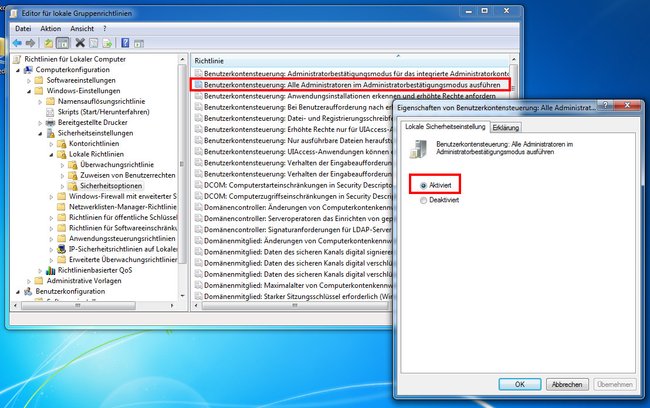This screenshot has height=408, width=650.
Task: Click icon of 'Domänenmitglied: Starker Sitzungsschlüssel' row
Action: pos(199,296)
